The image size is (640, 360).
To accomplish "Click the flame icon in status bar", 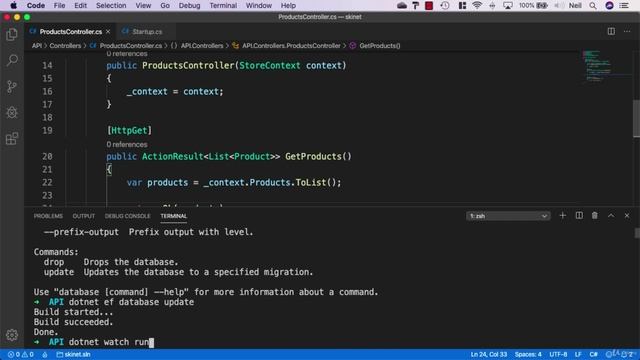I will tap(44, 354).
